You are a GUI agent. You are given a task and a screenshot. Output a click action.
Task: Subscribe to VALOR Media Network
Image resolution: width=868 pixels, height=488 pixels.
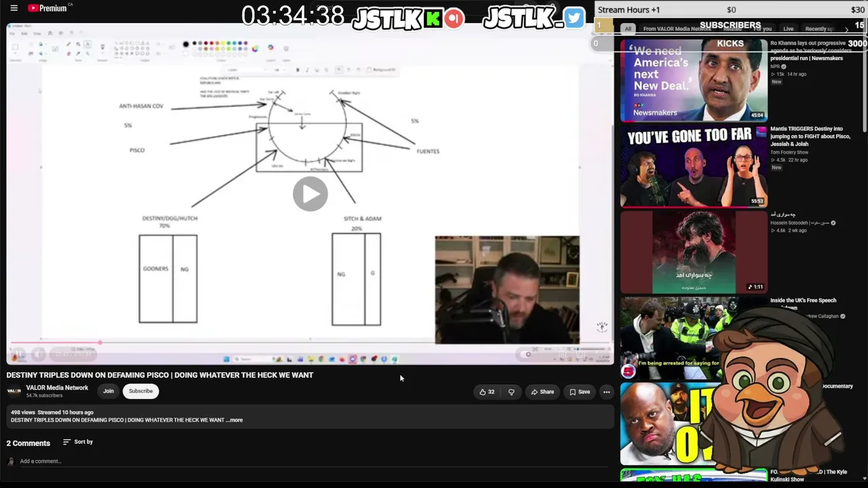tap(141, 391)
